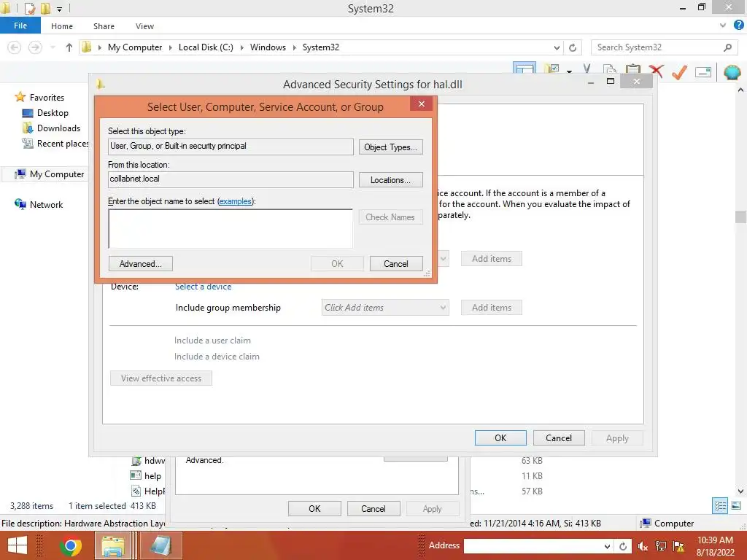
Task: Click taskbar Address refresh icon
Action: tap(623, 546)
